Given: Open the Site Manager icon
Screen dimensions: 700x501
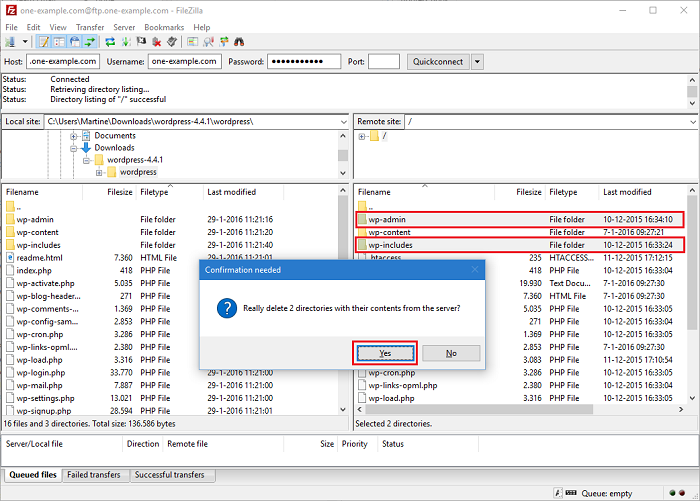Looking at the screenshot, I should coord(10,42).
